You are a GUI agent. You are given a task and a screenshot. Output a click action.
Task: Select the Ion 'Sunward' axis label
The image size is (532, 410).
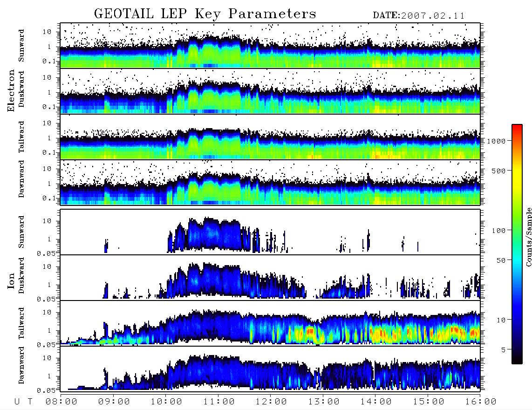click(21, 232)
